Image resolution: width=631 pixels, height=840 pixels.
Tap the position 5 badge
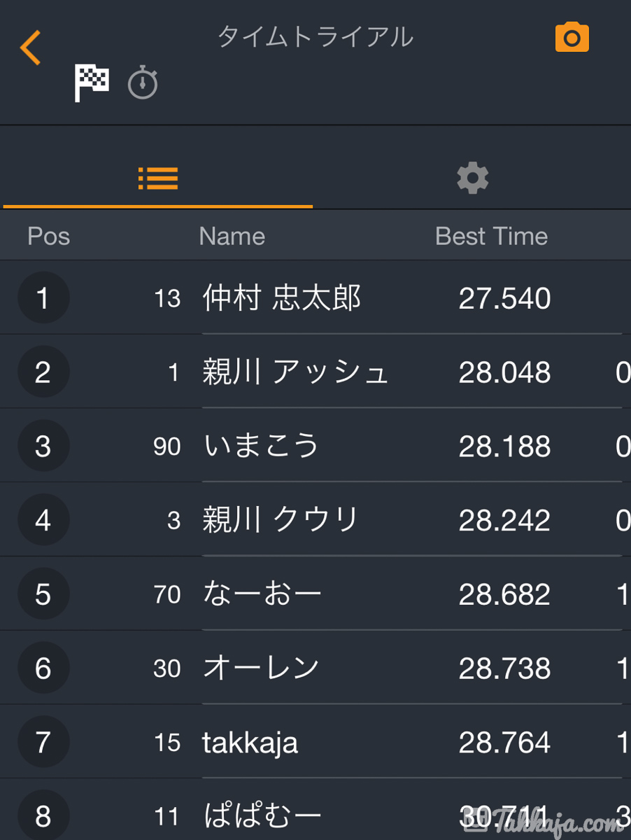tap(43, 594)
